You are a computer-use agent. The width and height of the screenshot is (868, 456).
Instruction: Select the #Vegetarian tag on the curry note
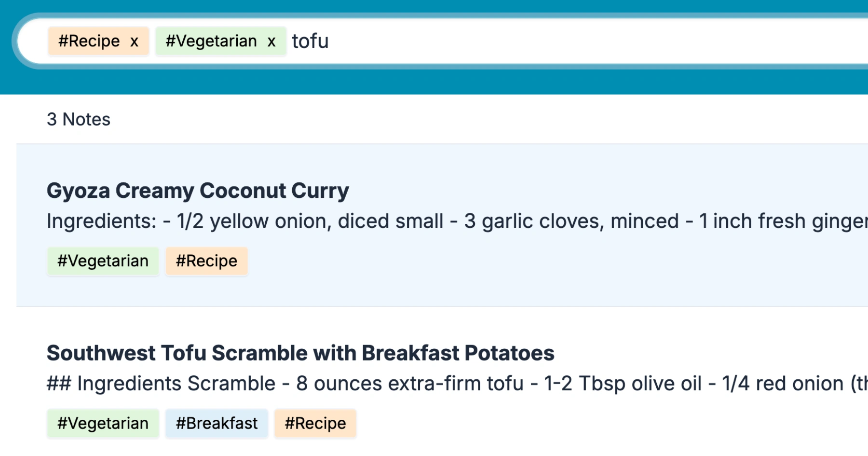(102, 261)
